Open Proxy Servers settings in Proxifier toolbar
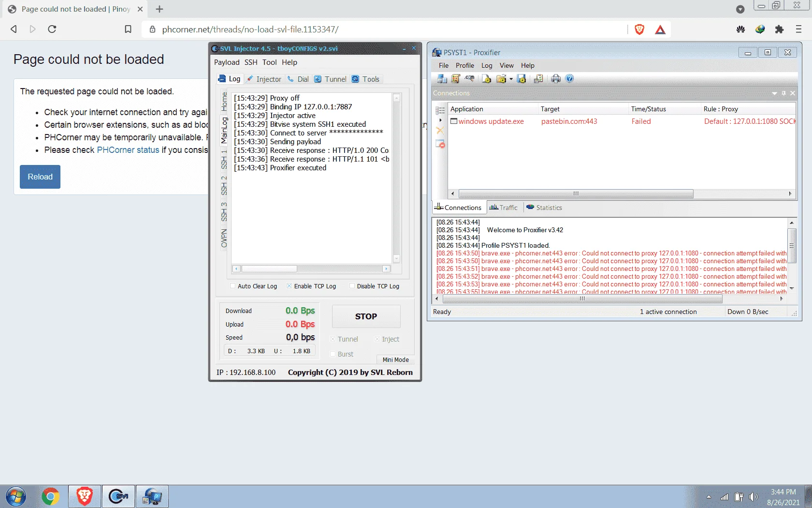Image resolution: width=812 pixels, height=508 pixels. pos(442,79)
